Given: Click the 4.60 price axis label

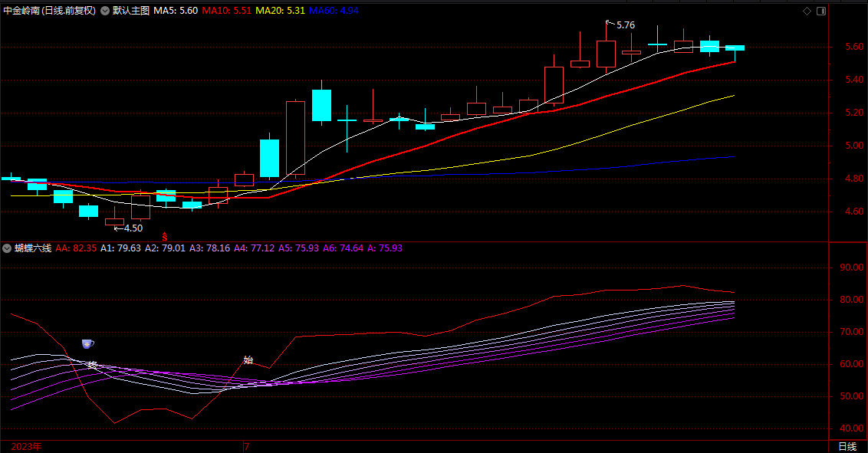Looking at the screenshot, I should tap(854, 212).
